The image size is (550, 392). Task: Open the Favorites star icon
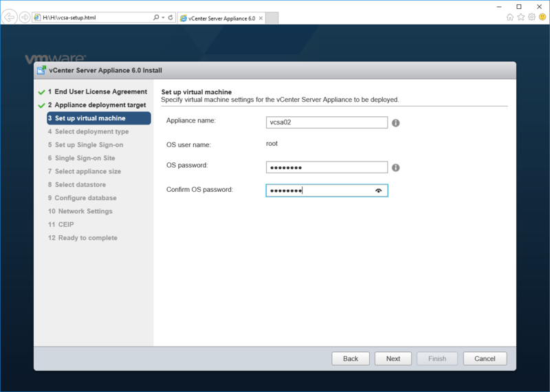(521, 17)
